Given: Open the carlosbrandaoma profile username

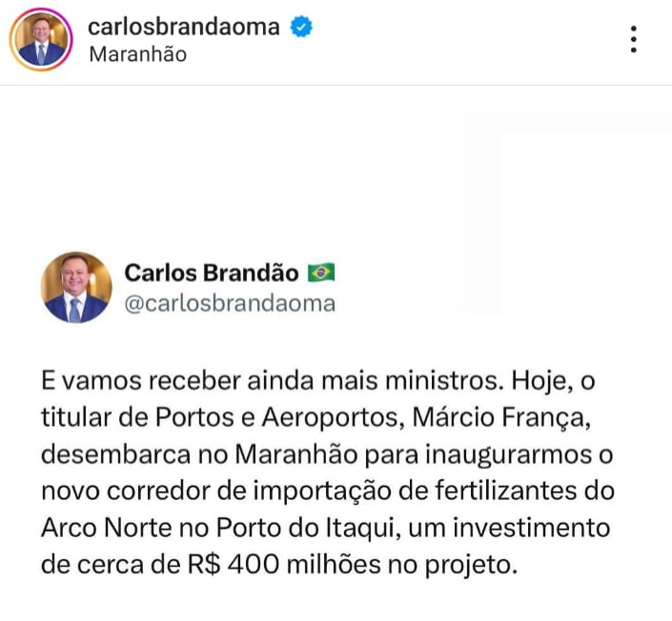Looking at the screenshot, I should 184,27.
